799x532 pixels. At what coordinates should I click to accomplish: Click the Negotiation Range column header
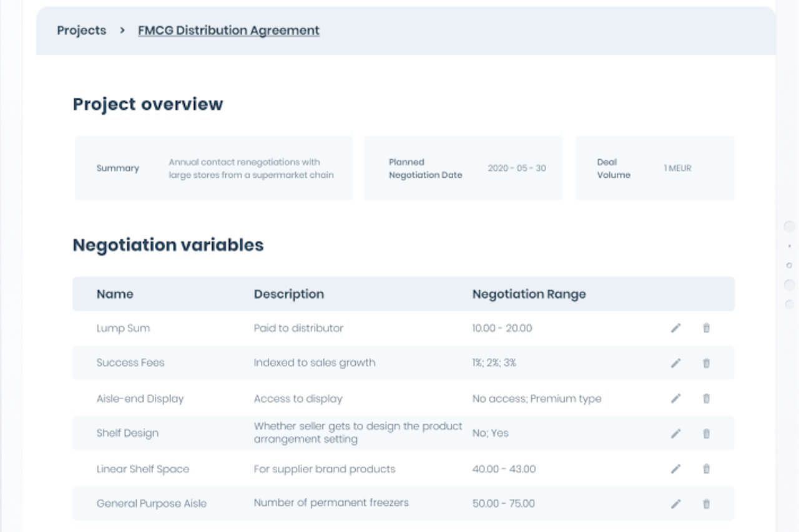[x=529, y=294]
